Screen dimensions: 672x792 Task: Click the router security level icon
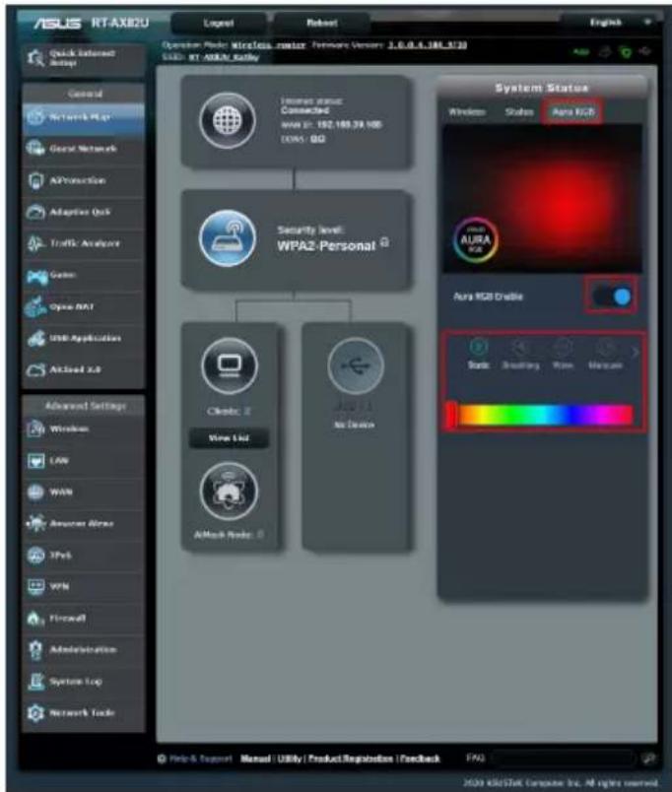click(228, 238)
